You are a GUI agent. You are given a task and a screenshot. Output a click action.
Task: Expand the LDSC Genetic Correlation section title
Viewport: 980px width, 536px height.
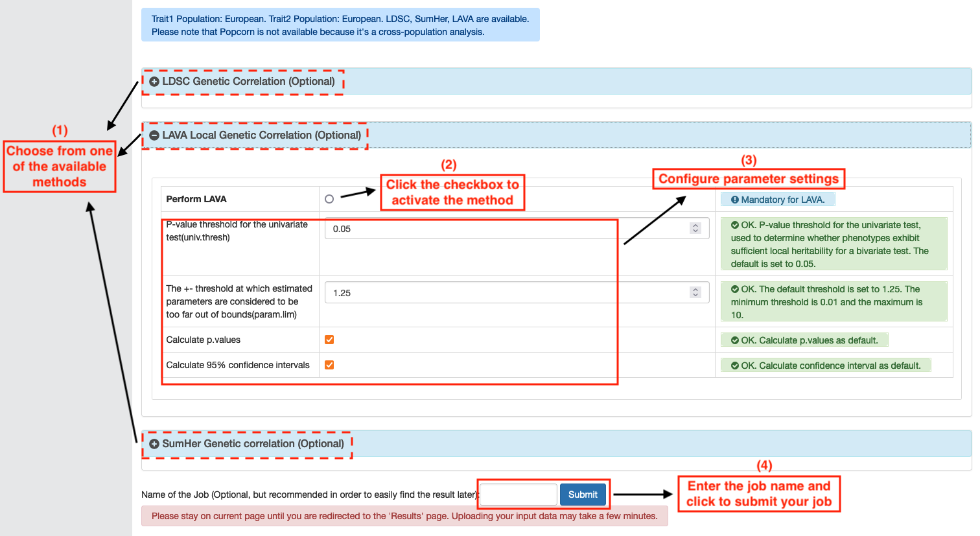248,82
